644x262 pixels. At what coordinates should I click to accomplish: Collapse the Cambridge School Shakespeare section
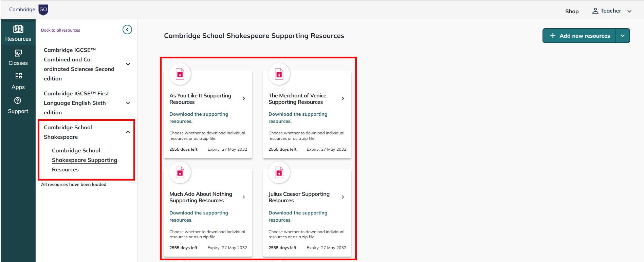pyautogui.click(x=128, y=132)
